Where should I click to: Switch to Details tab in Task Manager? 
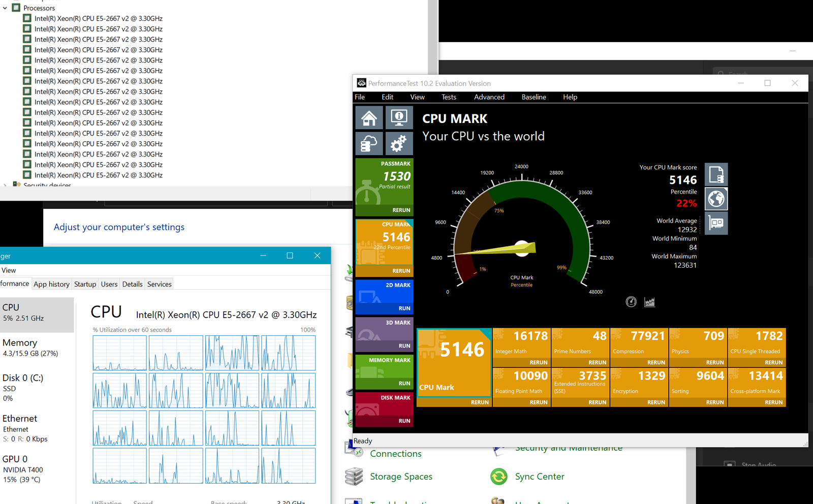tap(132, 284)
